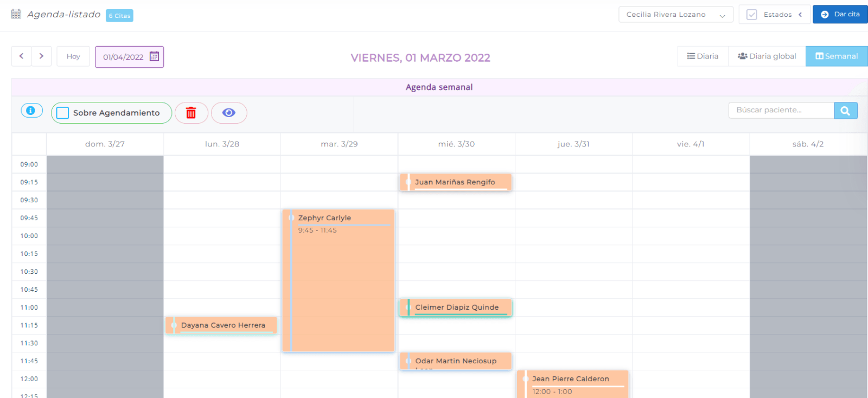This screenshot has width=868, height=398.
Task: Click the sáb. 4/2 column header
Action: click(808, 144)
